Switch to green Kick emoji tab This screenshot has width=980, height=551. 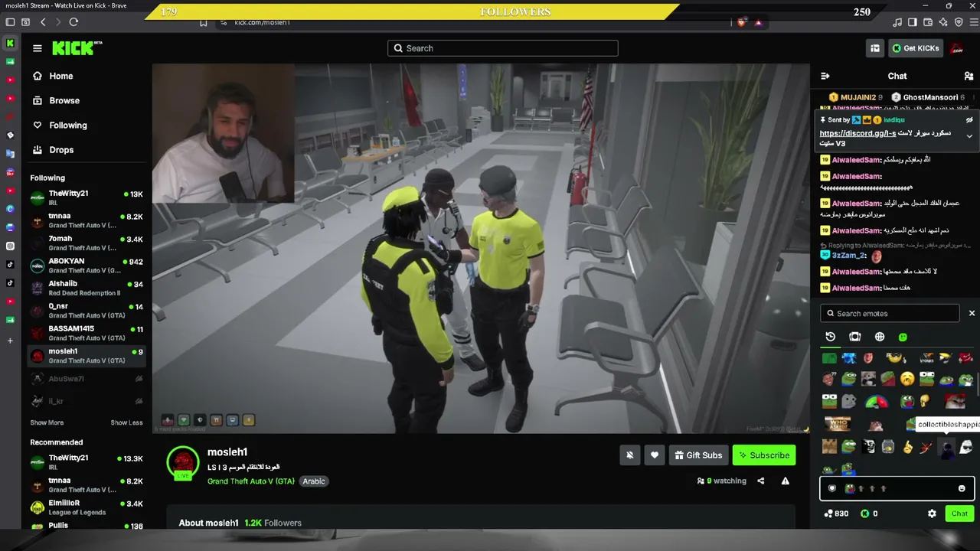point(903,337)
